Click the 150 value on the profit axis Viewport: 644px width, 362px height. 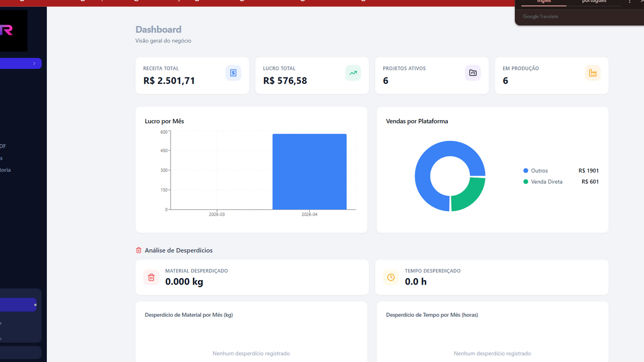click(x=164, y=190)
